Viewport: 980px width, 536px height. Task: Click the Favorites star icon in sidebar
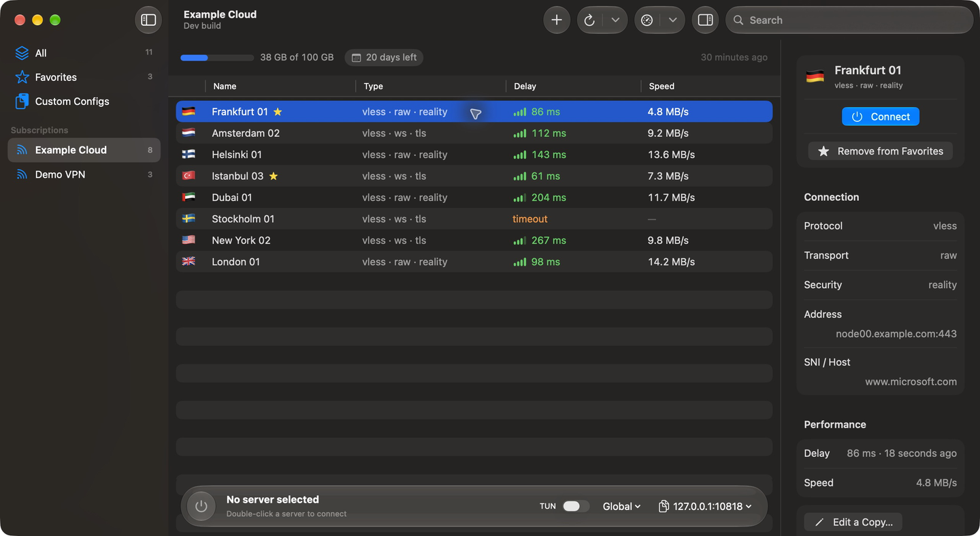click(x=22, y=77)
